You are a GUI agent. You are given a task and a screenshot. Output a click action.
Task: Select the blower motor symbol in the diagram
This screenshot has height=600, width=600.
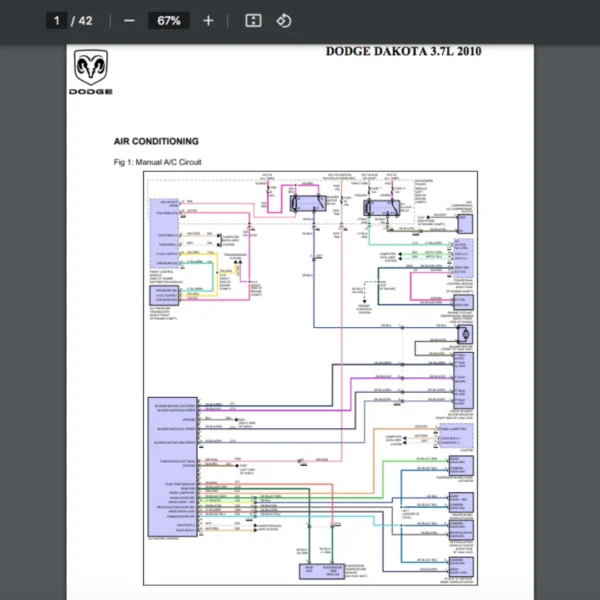point(464,333)
